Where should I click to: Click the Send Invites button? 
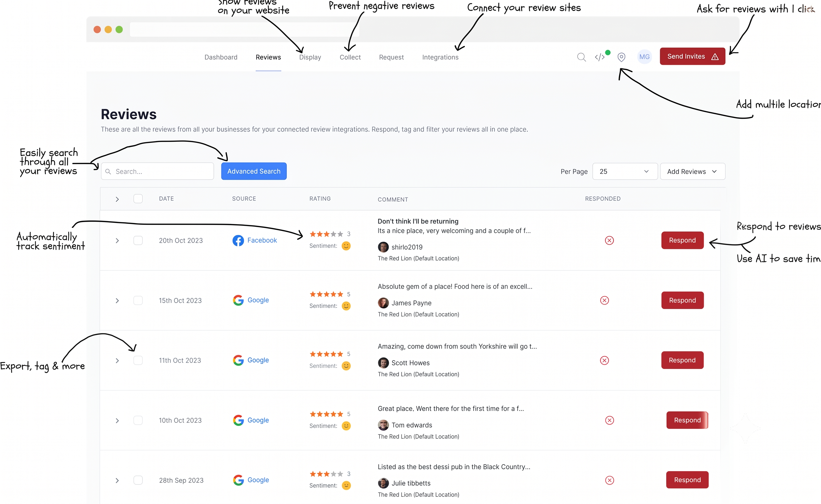(x=692, y=56)
